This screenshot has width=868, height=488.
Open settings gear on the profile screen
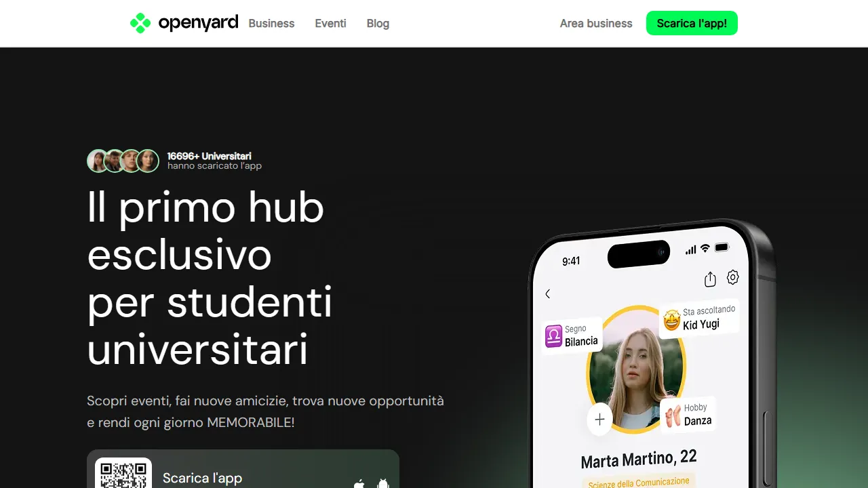pyautogui.click(x=732, y=278)
